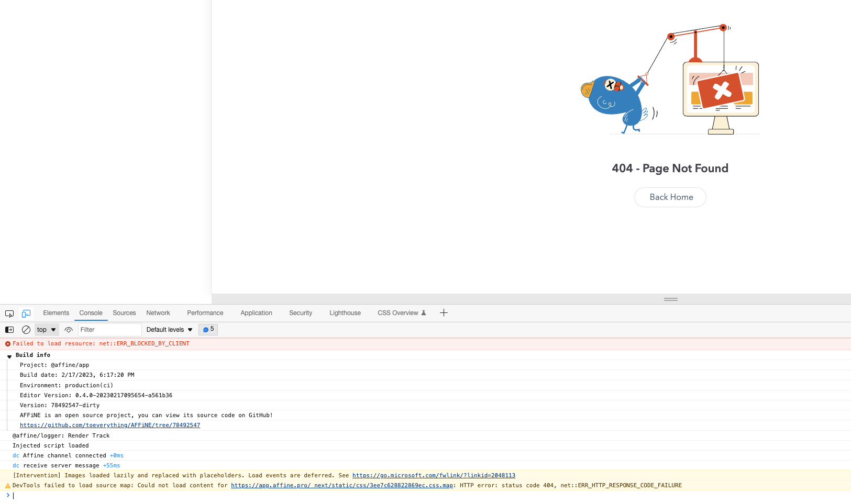Viewport: 851px width, 504px height.
Task: Click the Back Home button
Action: (670, 197)
